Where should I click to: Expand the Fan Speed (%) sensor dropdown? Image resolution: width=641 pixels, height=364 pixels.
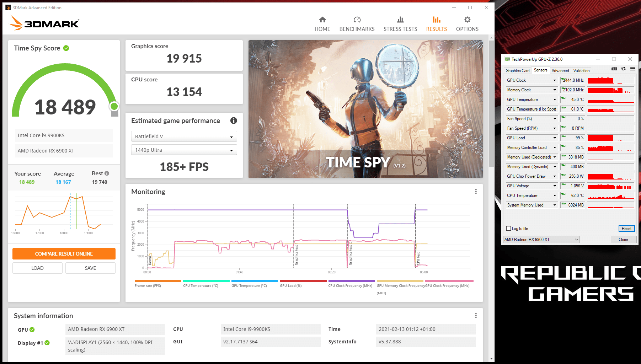(555, 119)
